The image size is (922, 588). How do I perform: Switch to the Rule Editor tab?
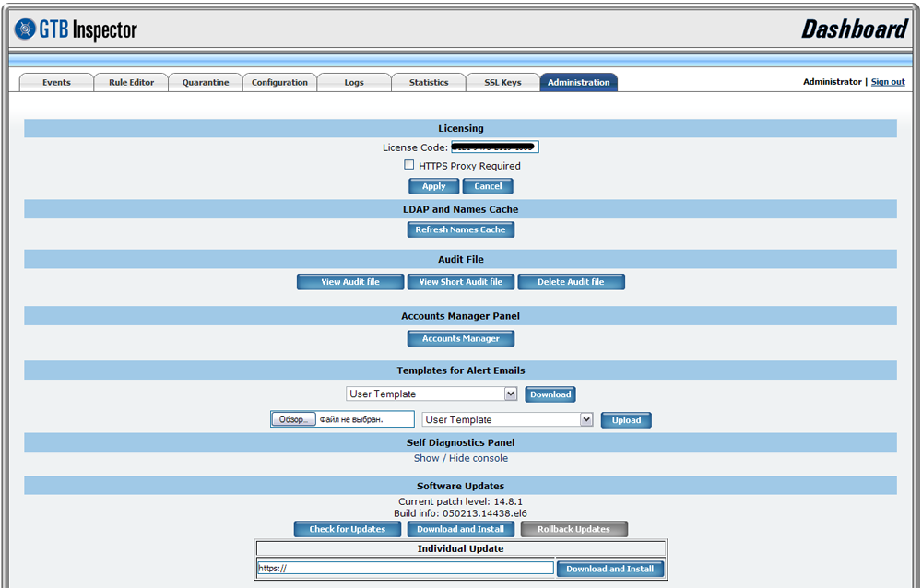pyautogui.click(x=131, y=82)
